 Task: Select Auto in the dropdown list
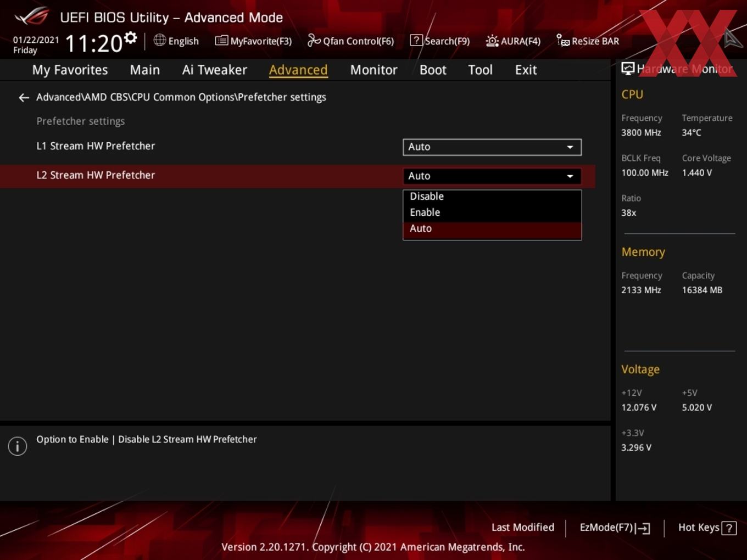click(492, 230)
